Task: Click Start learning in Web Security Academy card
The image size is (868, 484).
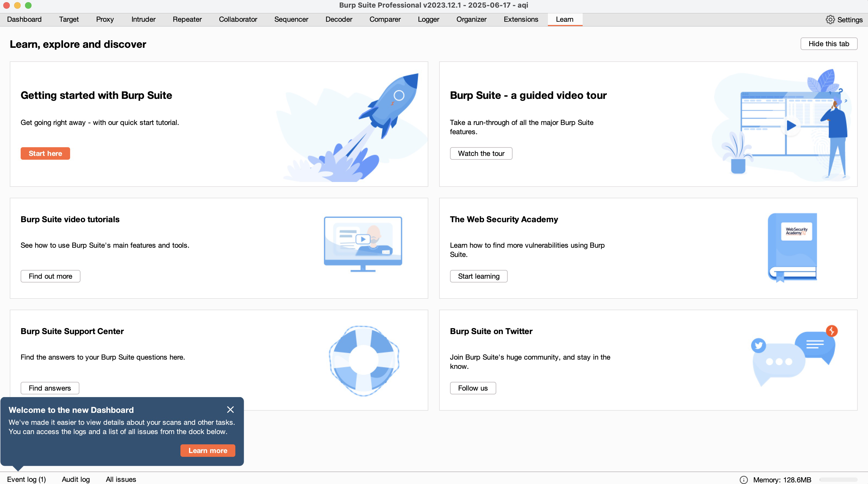Action: [479, 276]
